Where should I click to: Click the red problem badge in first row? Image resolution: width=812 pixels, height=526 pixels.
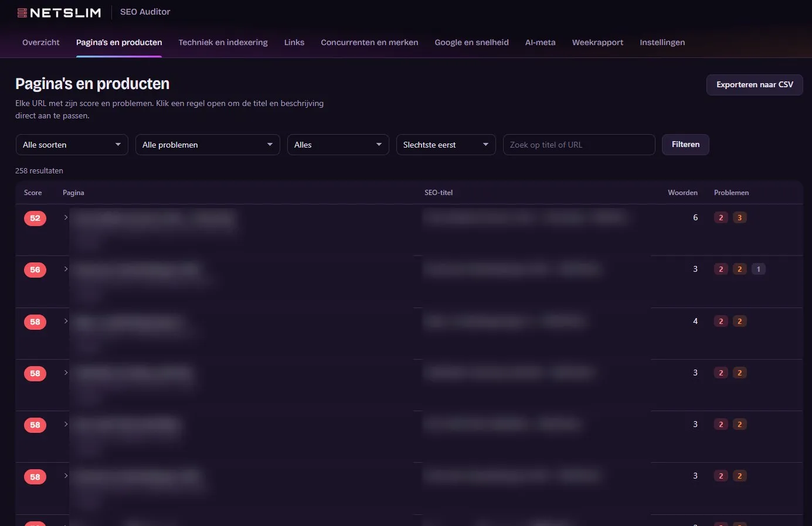point(721,218)
